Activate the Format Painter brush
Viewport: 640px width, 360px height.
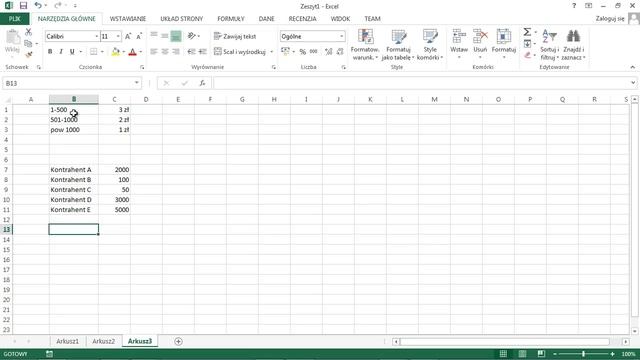(x=28, y=54)
